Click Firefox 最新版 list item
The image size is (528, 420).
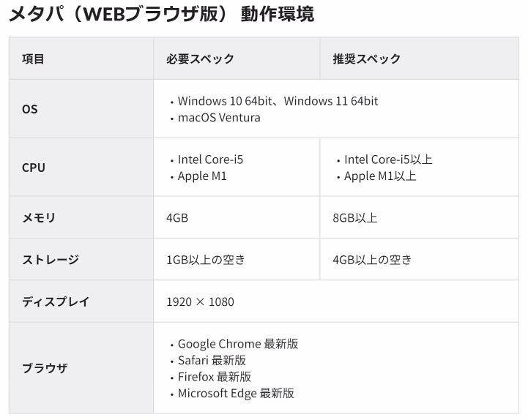click(x=214, y=377)
